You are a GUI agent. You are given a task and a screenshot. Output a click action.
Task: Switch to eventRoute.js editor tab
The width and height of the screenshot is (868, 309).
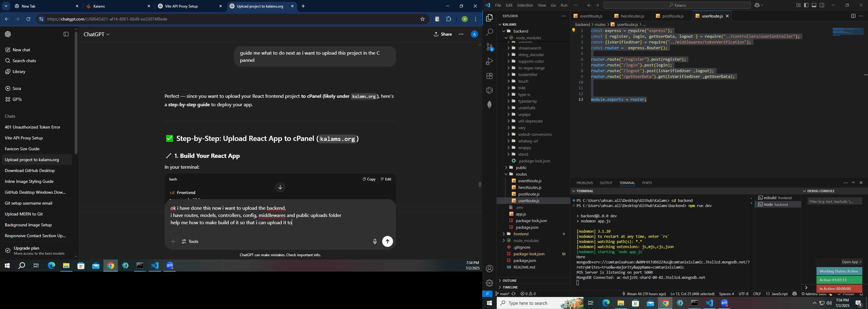pos(591,16)
